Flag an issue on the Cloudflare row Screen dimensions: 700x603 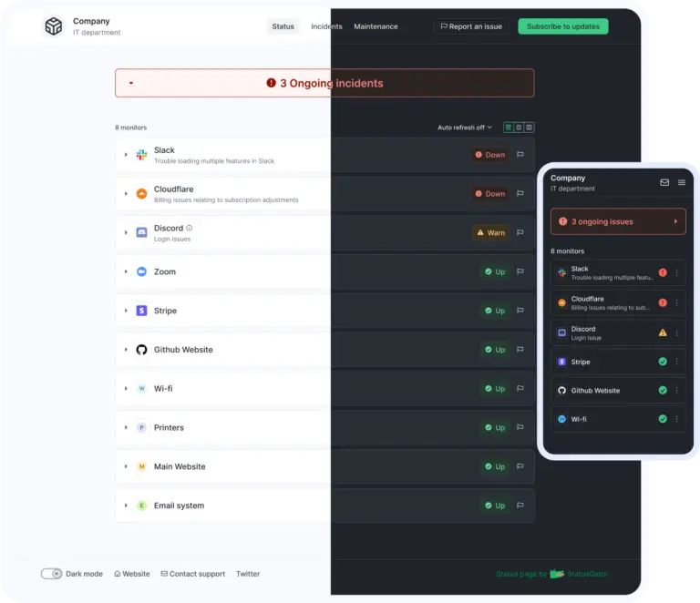tap(520, 194)
